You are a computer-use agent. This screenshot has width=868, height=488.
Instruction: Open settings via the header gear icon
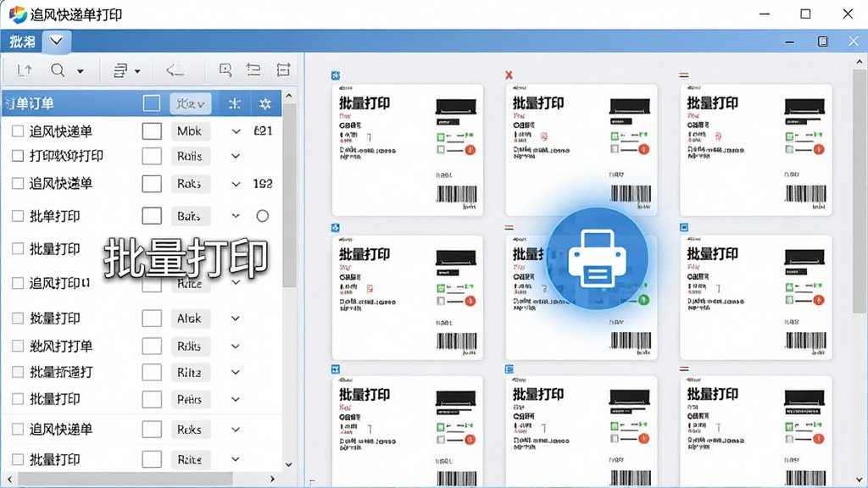pos(265,103)
